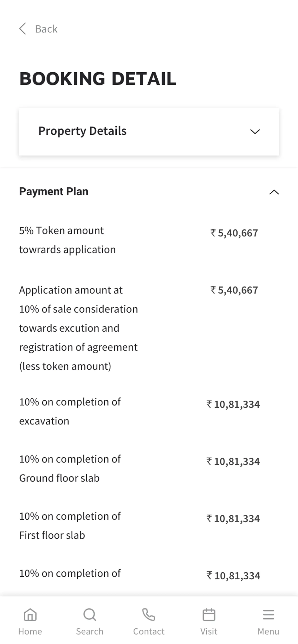This screenshot has width=298, height=644.
Task: Select the 5% Token amount description
Action: point(67,240)
